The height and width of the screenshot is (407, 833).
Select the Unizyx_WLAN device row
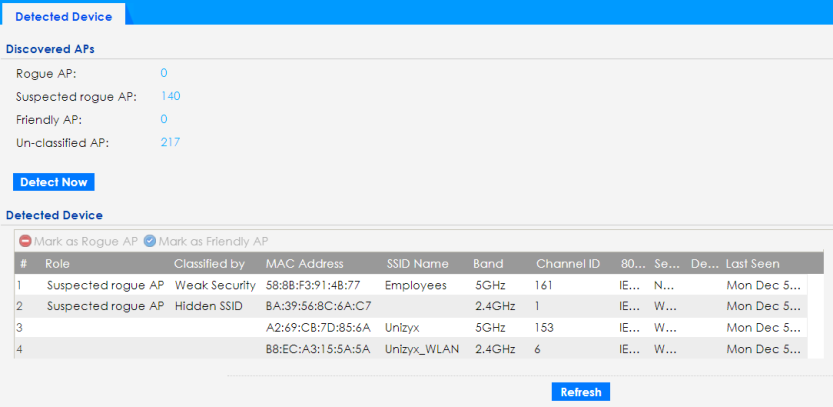tap(421, 348)
